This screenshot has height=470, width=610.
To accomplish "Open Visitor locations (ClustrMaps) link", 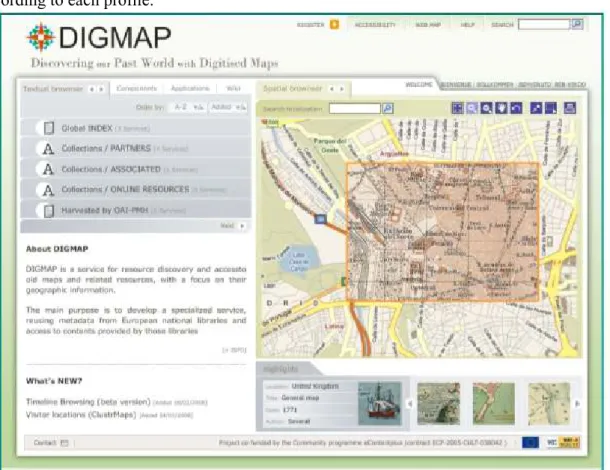I will 81,415.
